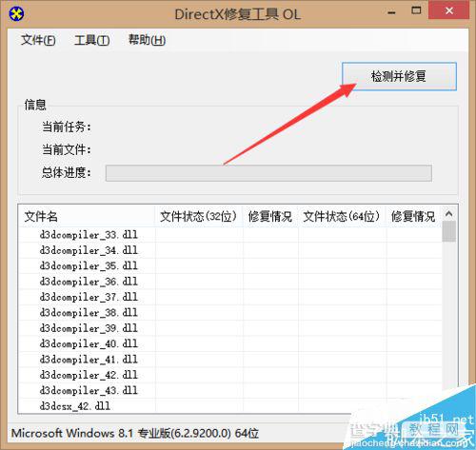
Task: Click the 当前任务 label
Action: 67,127
